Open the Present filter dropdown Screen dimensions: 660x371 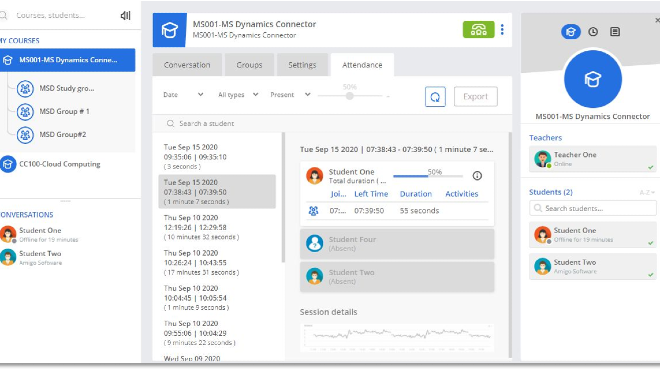click(290, 95)
